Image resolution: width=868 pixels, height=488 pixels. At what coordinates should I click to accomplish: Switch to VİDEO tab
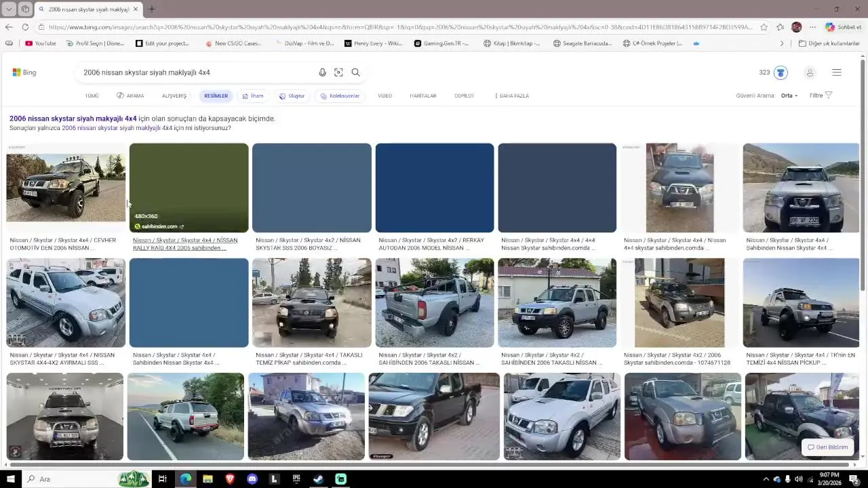tap(384, 96)
